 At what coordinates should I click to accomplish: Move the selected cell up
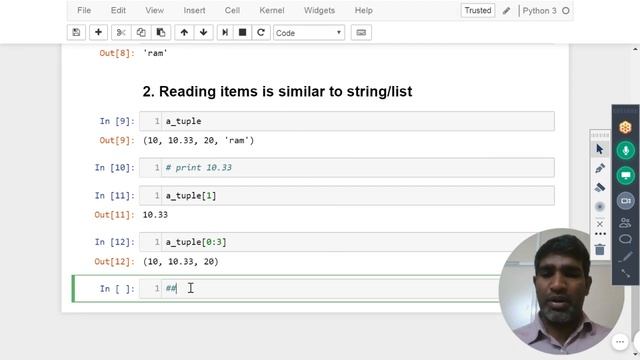coord(184,33)
